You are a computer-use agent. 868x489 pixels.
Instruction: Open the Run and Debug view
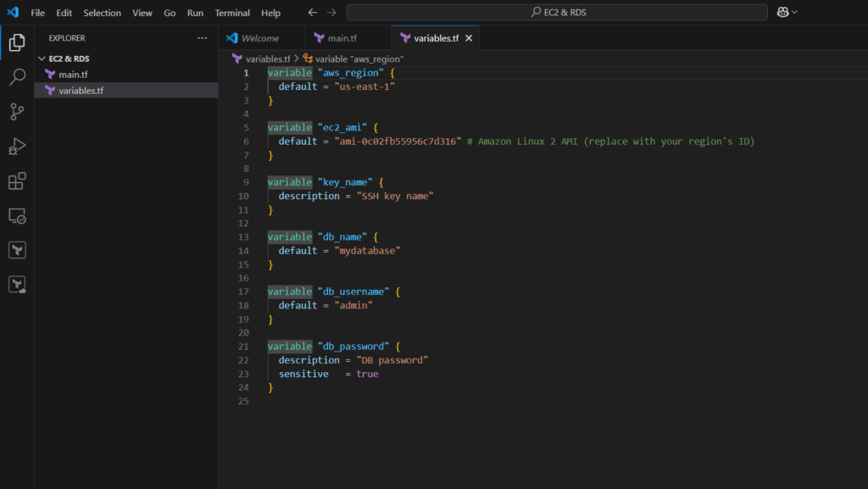[17, 146]
